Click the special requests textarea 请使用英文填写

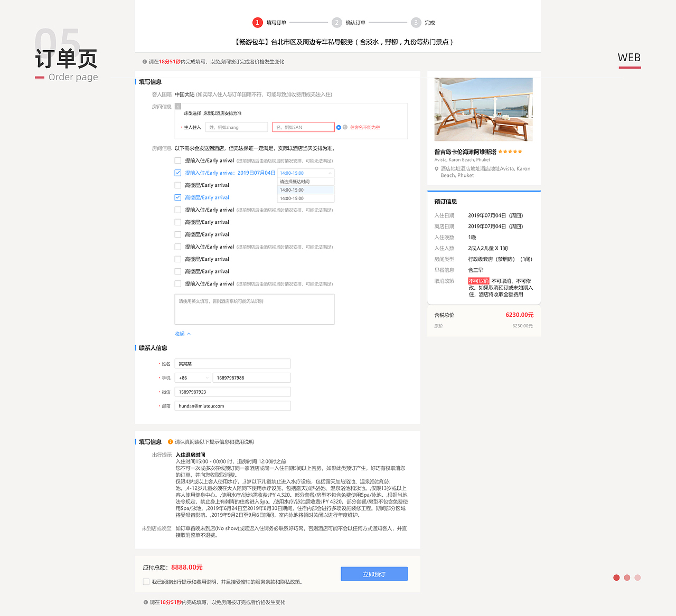[255, 309]
